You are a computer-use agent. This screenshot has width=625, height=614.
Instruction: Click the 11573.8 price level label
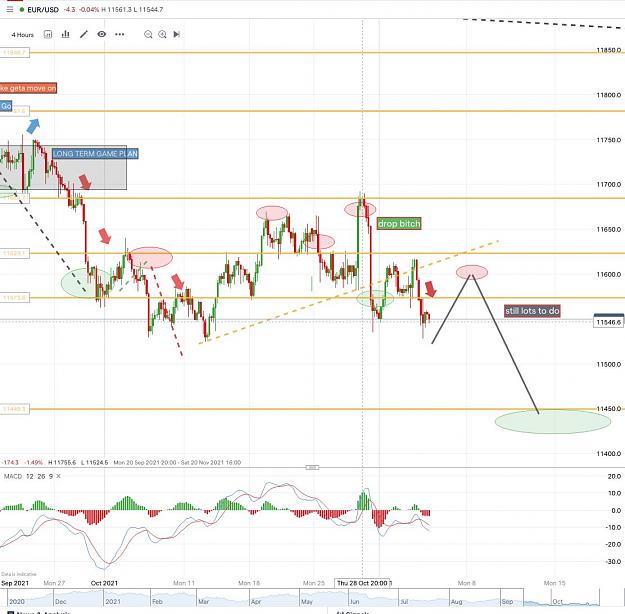(x=14, y=298)
